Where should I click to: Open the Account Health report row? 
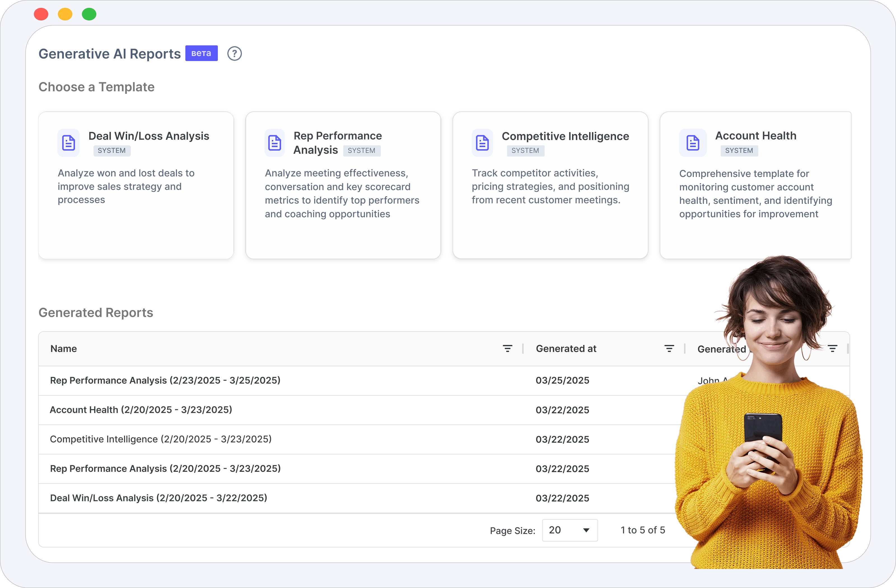click(141, 410)
